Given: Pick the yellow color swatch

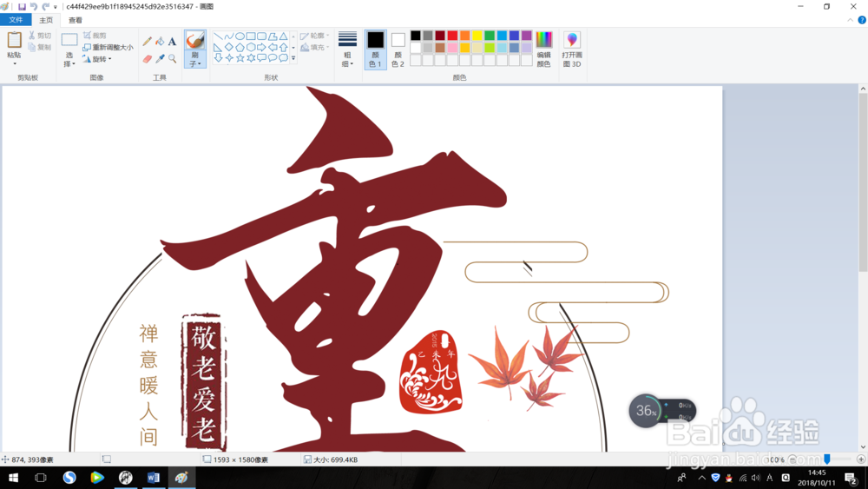Looking at the screenshot, I should 477,36.
